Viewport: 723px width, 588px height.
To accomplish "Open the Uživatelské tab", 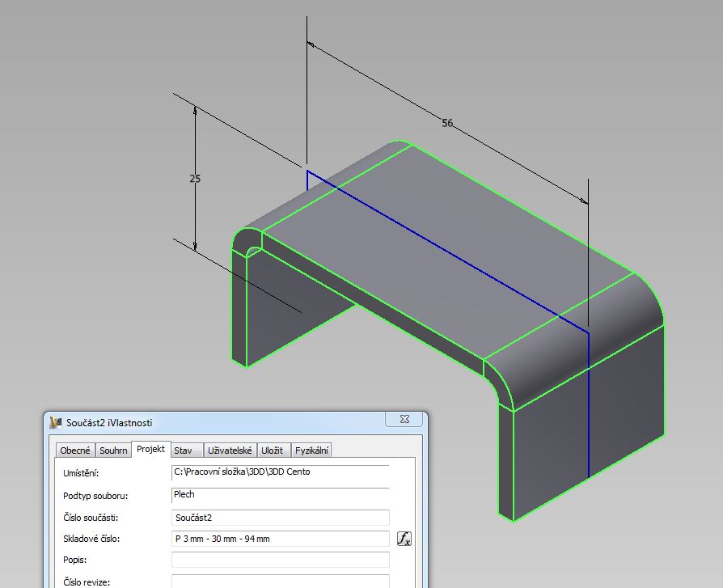I will [229, 451].
